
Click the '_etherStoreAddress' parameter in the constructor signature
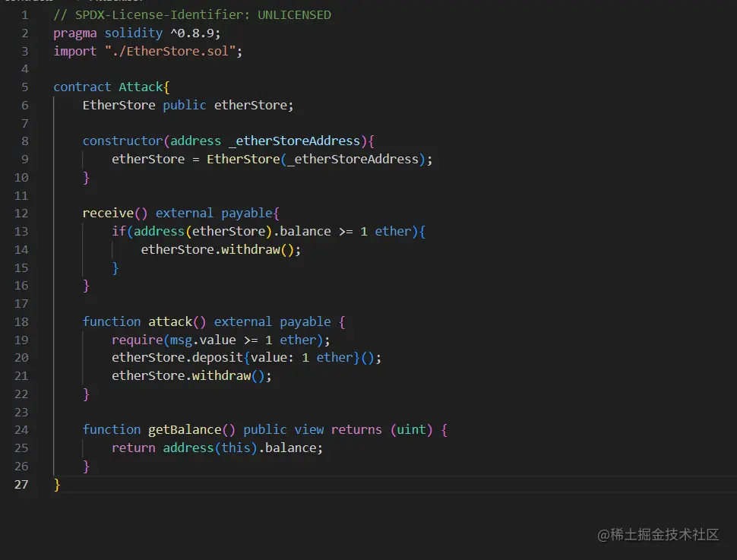(294, 141)
